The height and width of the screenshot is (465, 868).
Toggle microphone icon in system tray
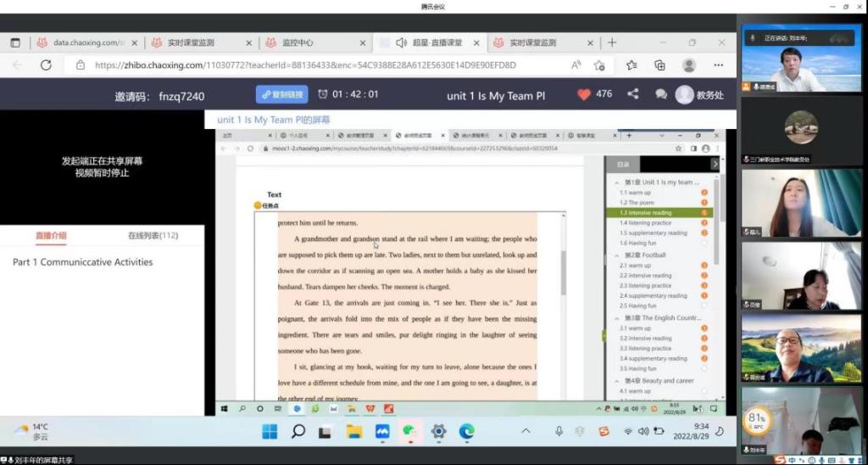tap(559, 431)
